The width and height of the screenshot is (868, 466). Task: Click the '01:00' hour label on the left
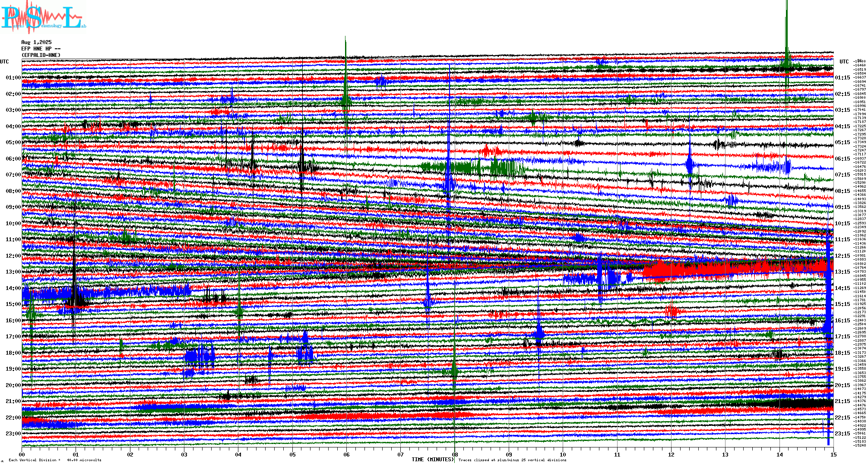(13, 78)
